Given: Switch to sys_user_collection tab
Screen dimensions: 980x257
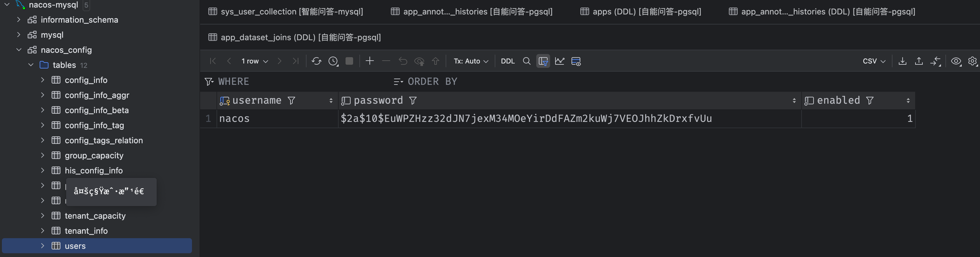Looking at the screenshot, I should coord(286,12).
